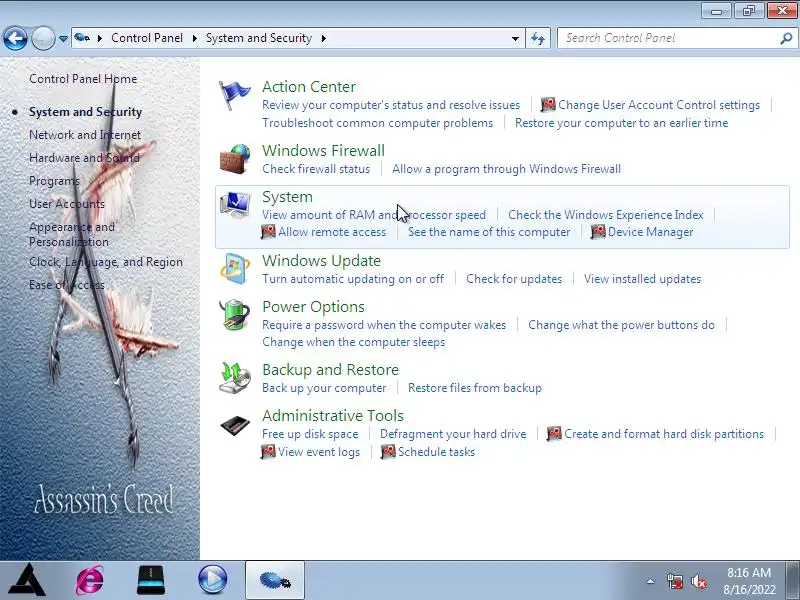800x600 pixels.
Task: Select Ease of Access in sidebar
Action: (x=67, y=285)
